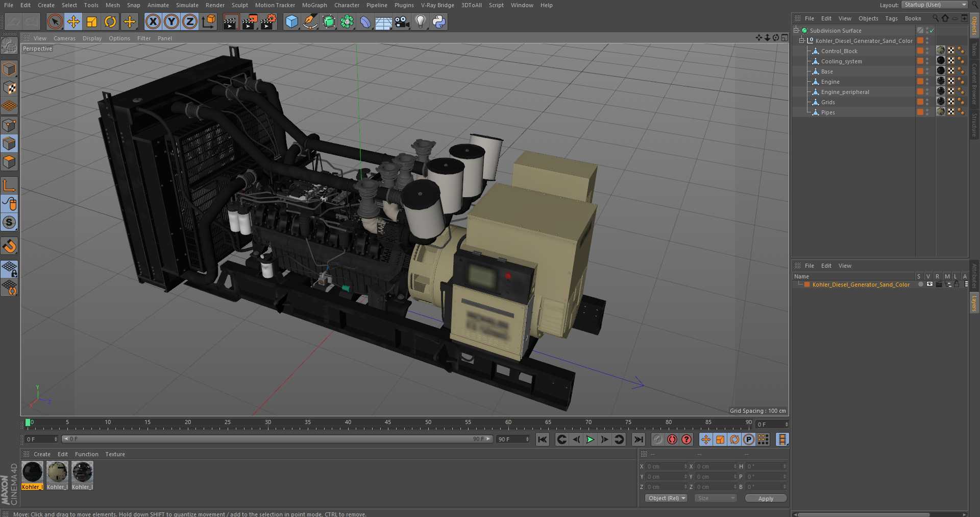Step the end frame 90 F field
The height and width of the screenshot is (517, 980).
pyautogui.click(x=527, y=439)
